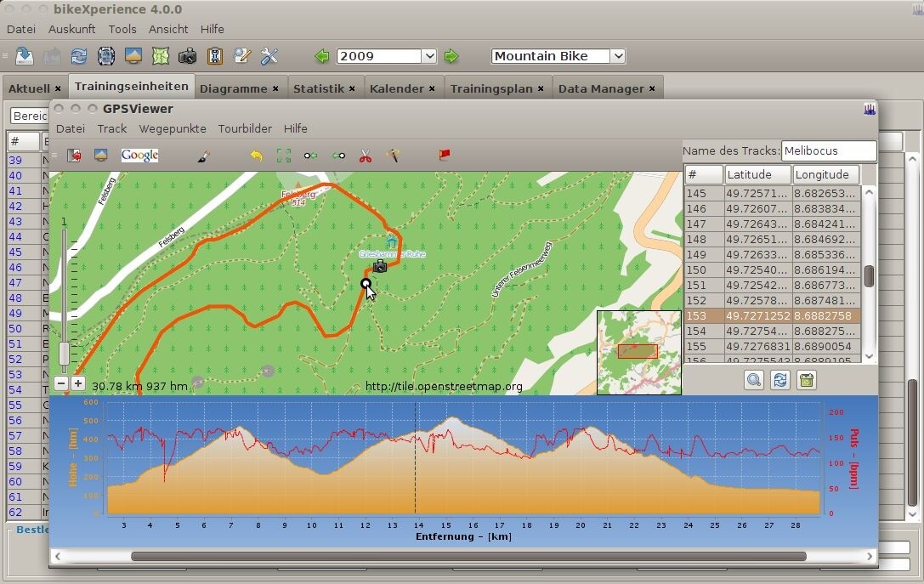Open the Auskunft menu

[72, 29]
